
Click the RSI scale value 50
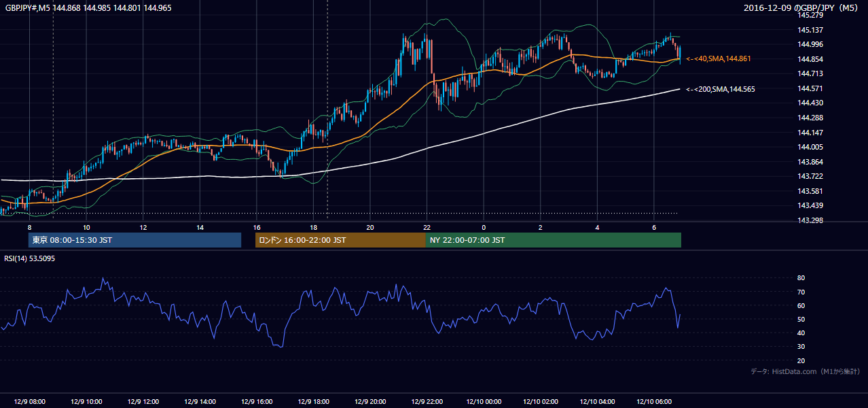801,319
